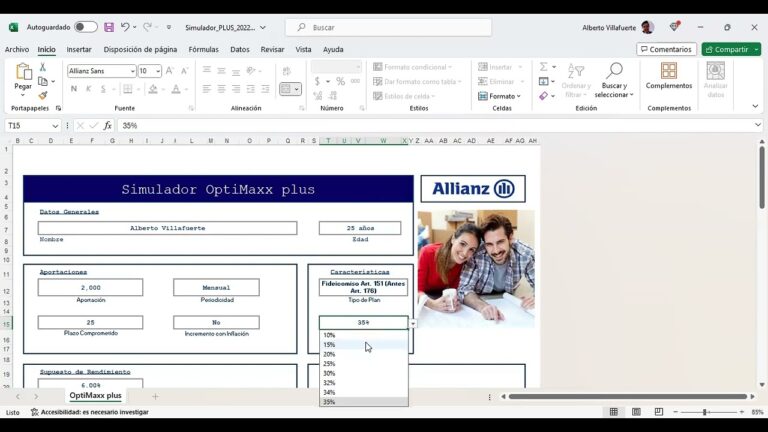The width and height of the screenshot is (768, 432).
Task: Cut selection with the scissors icon
Action: (43, 67)
